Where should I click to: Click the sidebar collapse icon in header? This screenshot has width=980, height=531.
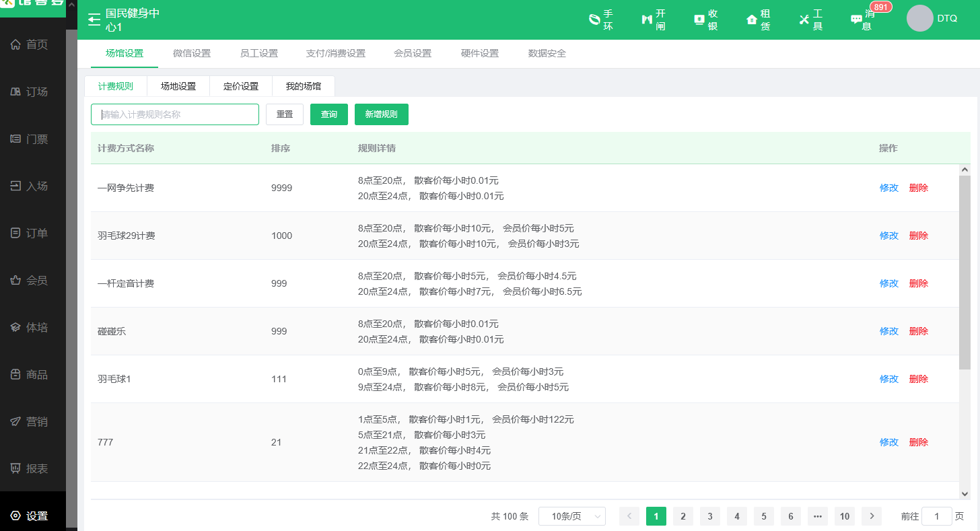pyautogui.click(x=94, y=20)
